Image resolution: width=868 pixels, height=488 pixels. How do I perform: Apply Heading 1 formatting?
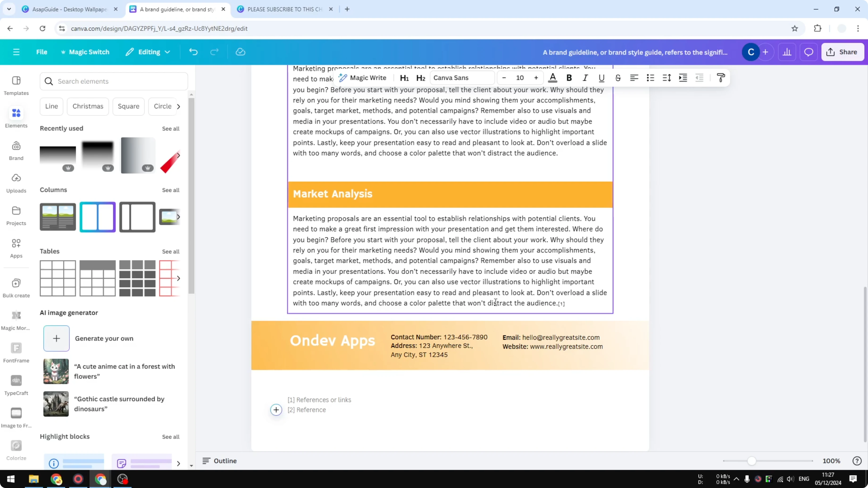[404, 78]
